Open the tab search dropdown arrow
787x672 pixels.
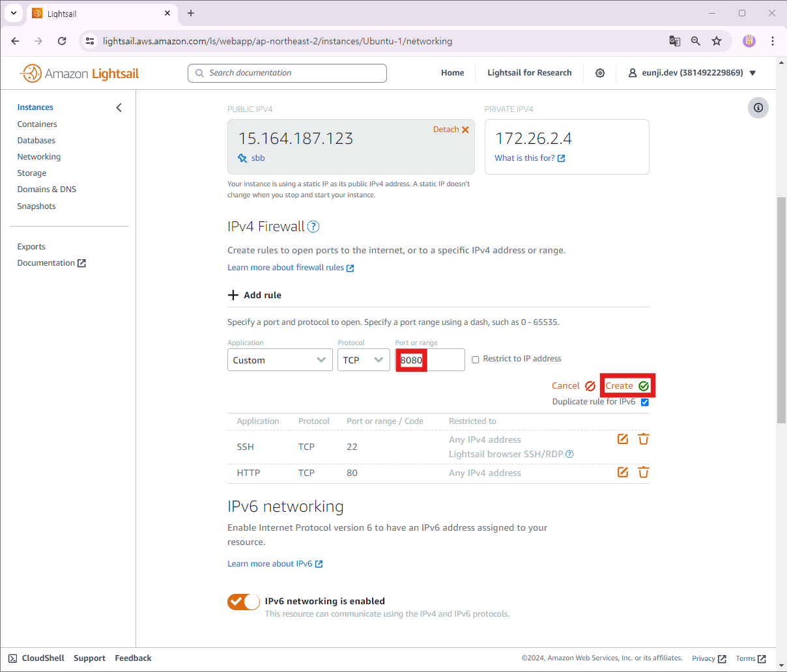pyautogui.click(x=14, y=13)
